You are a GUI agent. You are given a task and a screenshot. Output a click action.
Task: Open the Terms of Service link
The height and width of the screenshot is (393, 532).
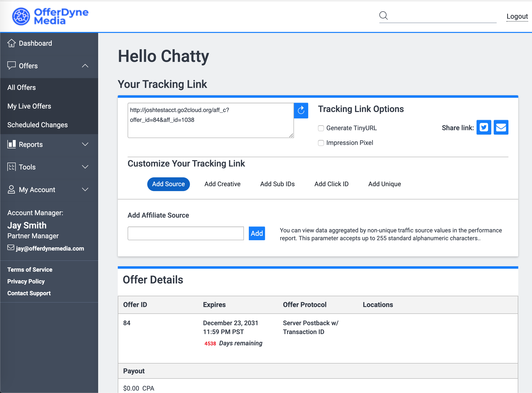pos(30,269)
